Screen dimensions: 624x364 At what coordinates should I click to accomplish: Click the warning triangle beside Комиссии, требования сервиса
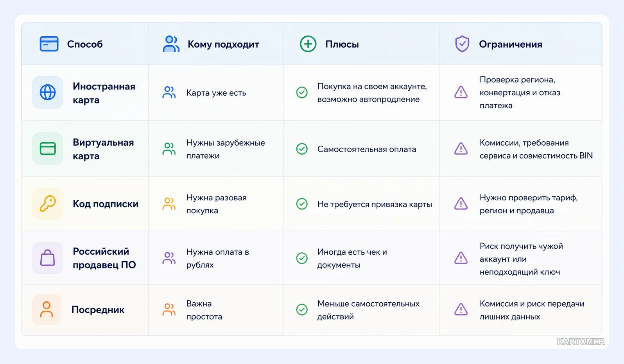pos(461,148)
